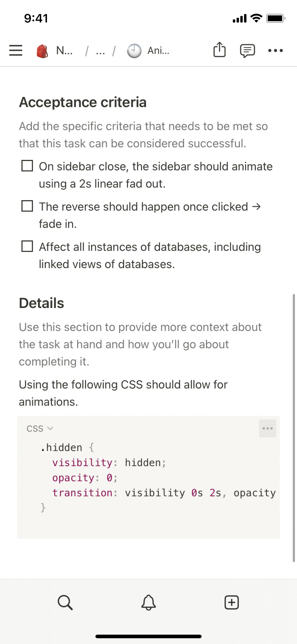Screen dimensions: 297x644
Task: Check the sidebar close animation criterion
Action: pyautogui.click(x=27, y=166)
